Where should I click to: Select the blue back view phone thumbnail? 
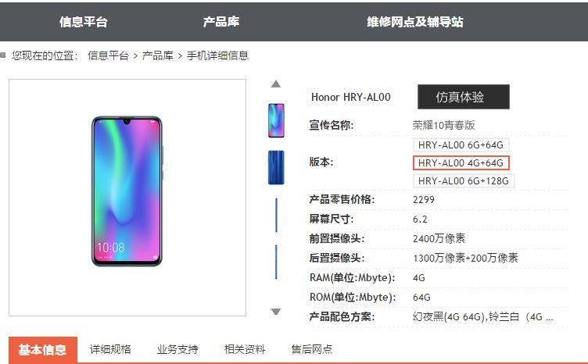click(276, 167)
